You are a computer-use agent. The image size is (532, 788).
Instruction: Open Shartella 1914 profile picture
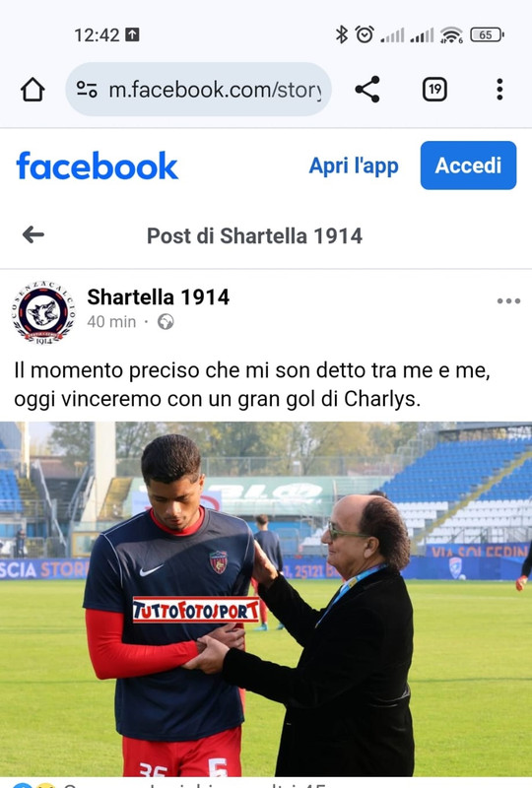[43, 312]
